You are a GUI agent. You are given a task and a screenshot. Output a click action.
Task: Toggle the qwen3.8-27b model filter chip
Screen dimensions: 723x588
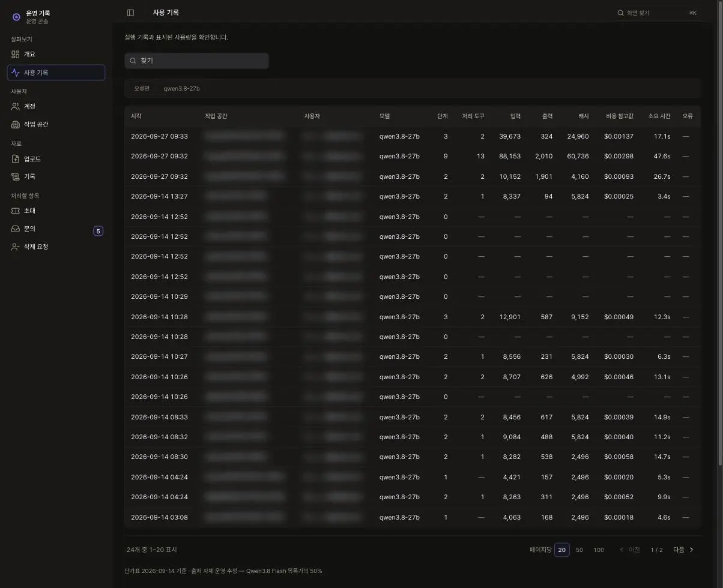click(x=181, y=88)
